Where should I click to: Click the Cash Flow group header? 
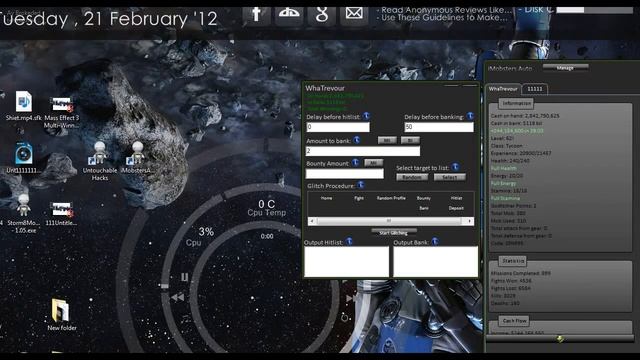pyautogui.click(x=514, y=321)
